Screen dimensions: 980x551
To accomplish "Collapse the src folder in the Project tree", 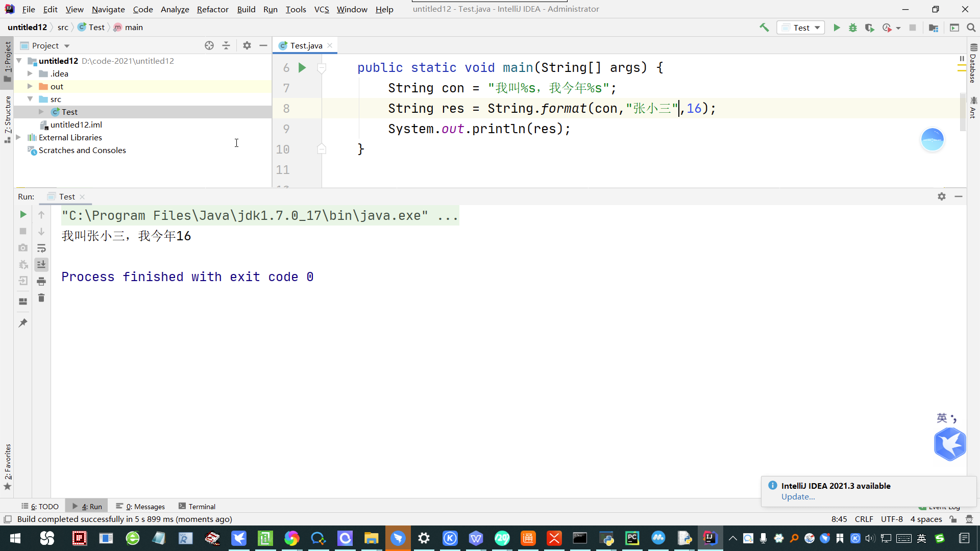I will pos(30,99).
